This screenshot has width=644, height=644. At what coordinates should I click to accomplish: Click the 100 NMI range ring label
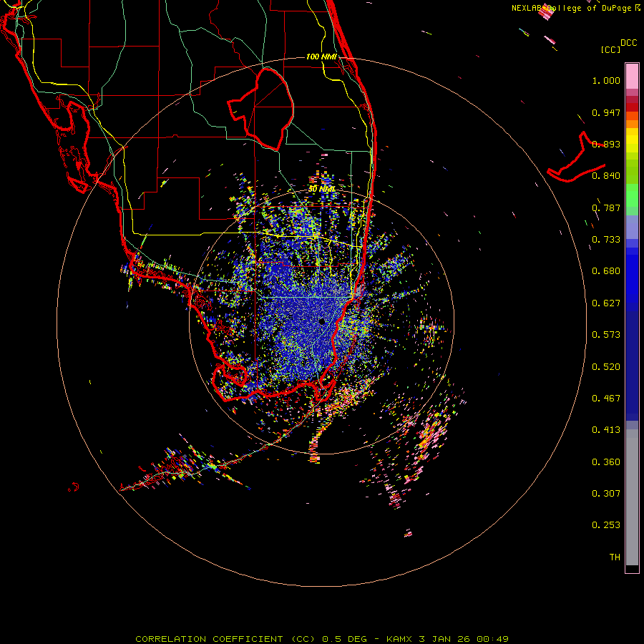point(321,57)
